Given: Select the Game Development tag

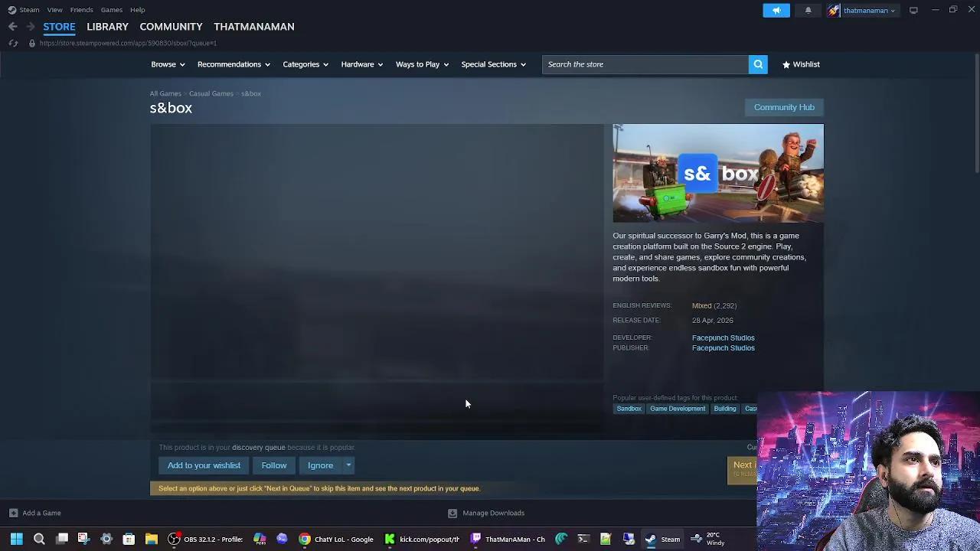Looking at the screenshot, I should (678, 409).
